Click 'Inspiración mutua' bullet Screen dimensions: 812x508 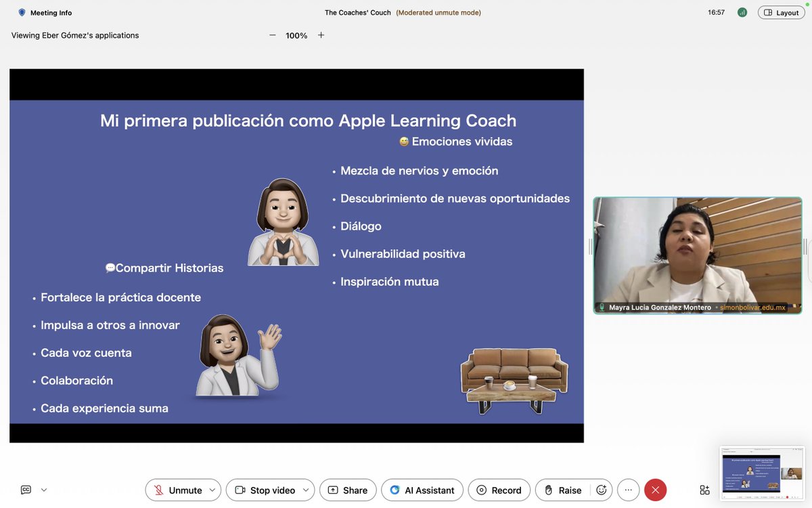tap(390, 282)
